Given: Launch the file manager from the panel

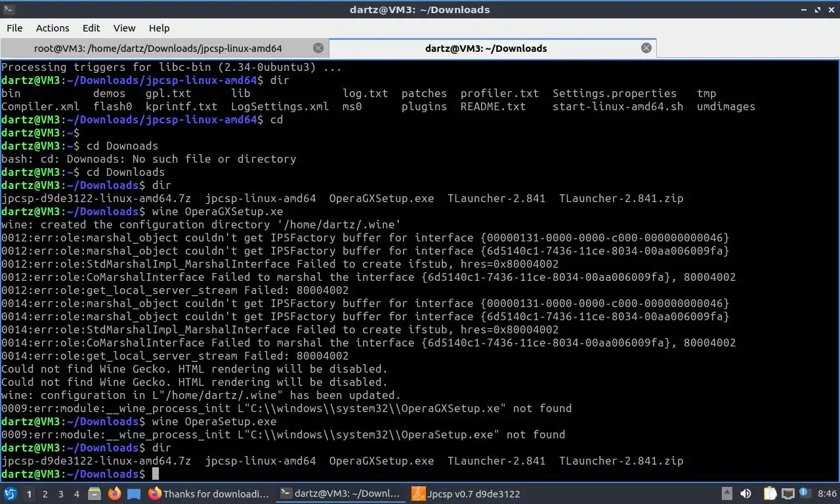Looking at the screenshot, I should 94,493.
